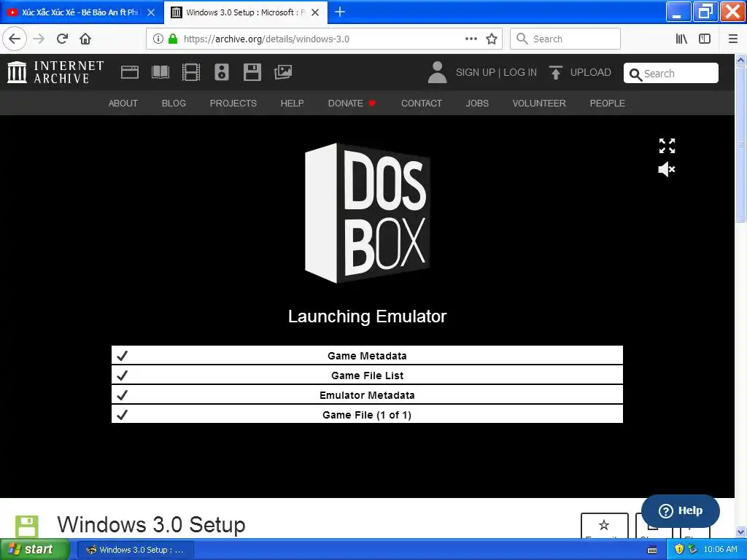Close the Windows 3.0 Setup tab
The image size is (747, 560).
point(315,12)
